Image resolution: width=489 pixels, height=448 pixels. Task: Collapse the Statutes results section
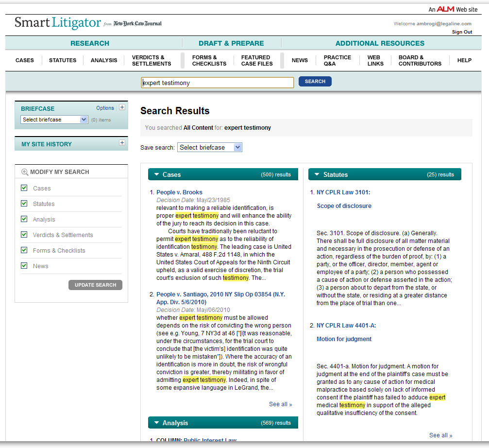tap(317, 174)
